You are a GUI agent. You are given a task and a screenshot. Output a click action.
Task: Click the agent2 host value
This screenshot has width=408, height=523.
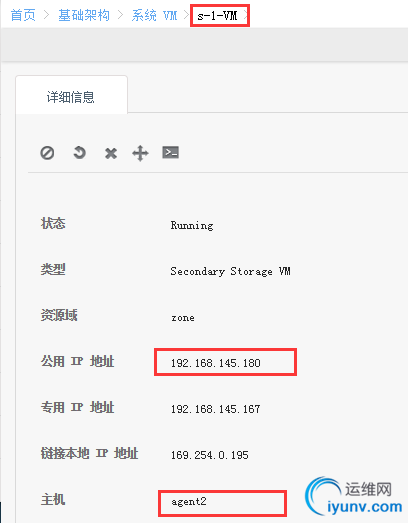click(189, 502)
